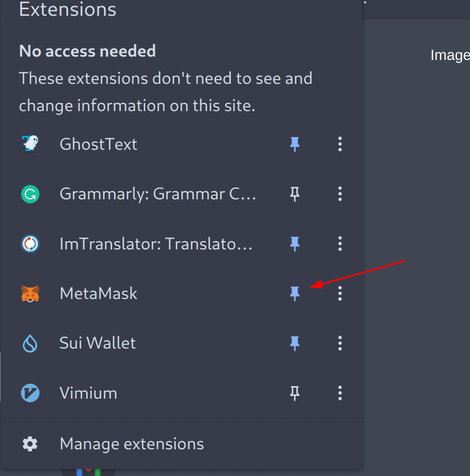Open the Manage extensions link
This screenshot has width=470, height=476.
(132, 444)
